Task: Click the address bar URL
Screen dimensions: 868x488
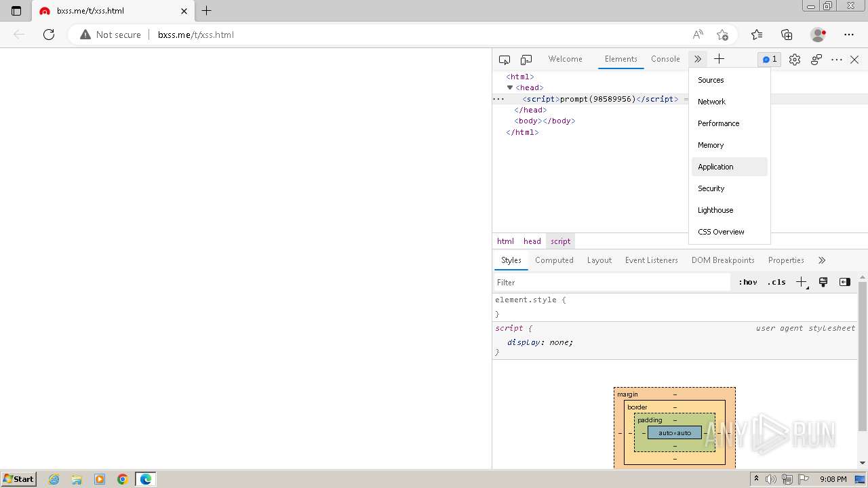Action: [196, 35]
